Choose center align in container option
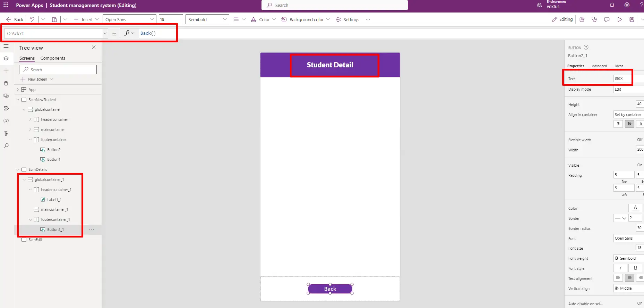644x308 pixels. click(x=629, y=124)
